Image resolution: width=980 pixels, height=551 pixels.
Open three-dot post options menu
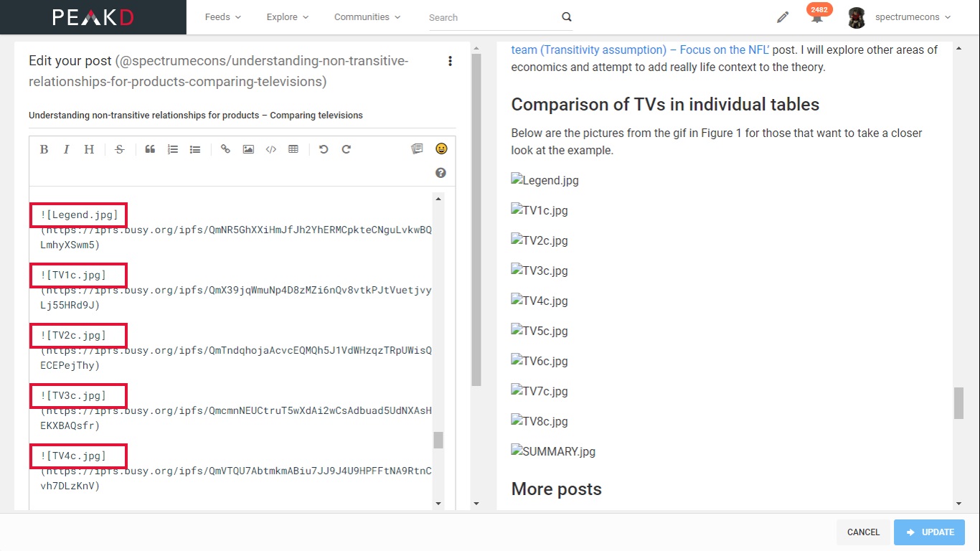(450, 61)
